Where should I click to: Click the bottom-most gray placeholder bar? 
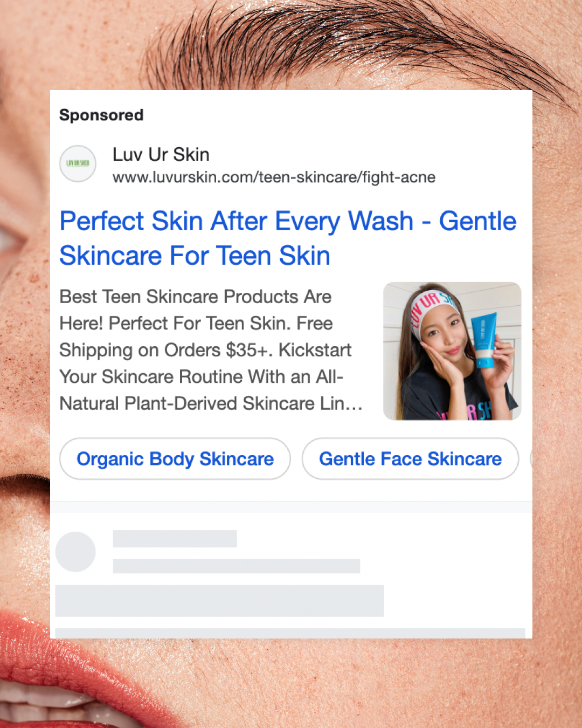coord(290,633)
